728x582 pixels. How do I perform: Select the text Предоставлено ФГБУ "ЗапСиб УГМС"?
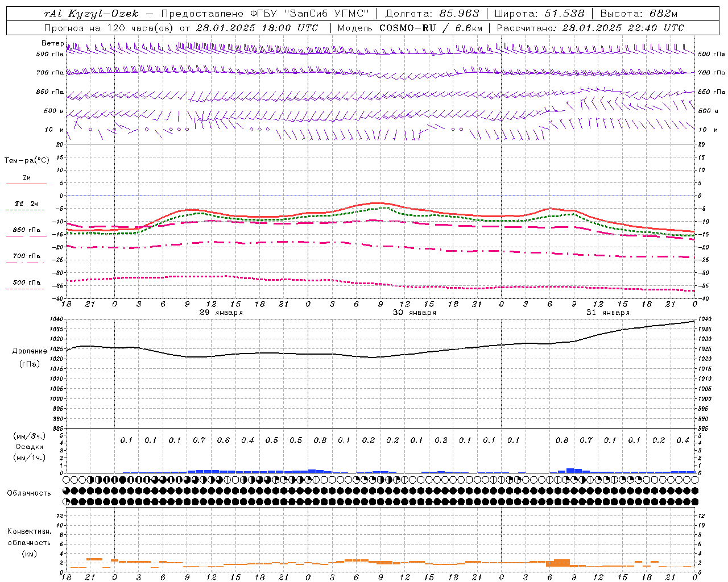(266, 14)
